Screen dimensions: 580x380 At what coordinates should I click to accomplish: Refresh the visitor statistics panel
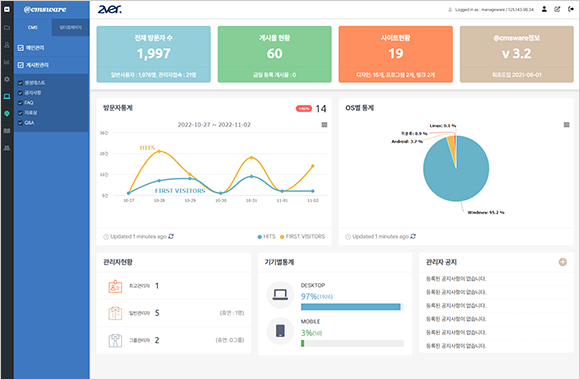(x=171, y=236)
